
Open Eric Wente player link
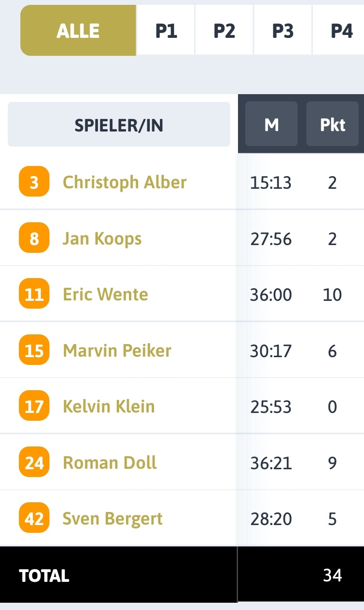click(x=105, y=294)
